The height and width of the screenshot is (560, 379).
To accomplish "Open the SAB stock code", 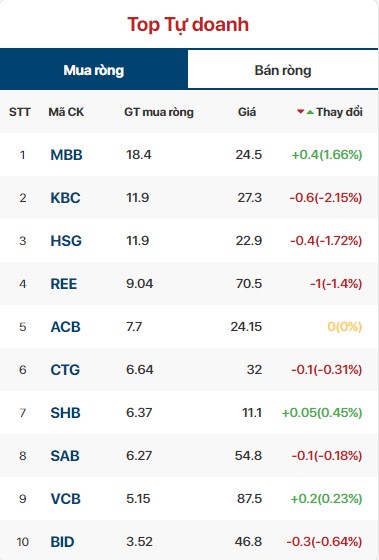I will click(65, 456).
